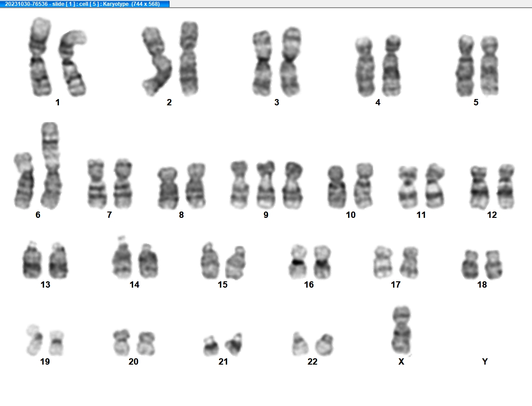The image size is (532, 406).
Task: Select the chromosome pair labeled 22
Action: (x=313, y=344)
